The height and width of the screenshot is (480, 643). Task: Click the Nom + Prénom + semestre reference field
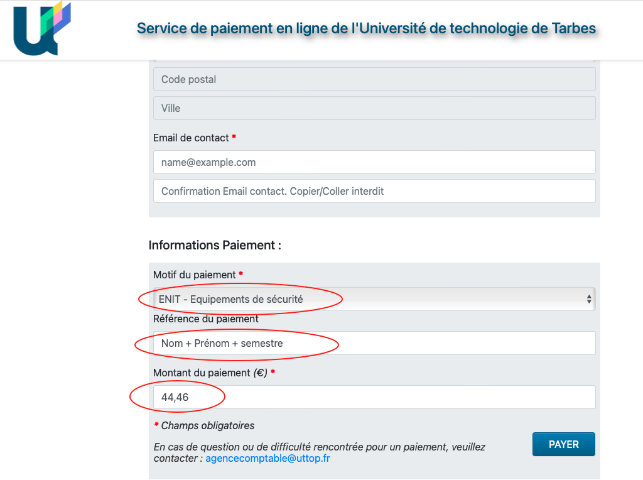click(374, 343)
